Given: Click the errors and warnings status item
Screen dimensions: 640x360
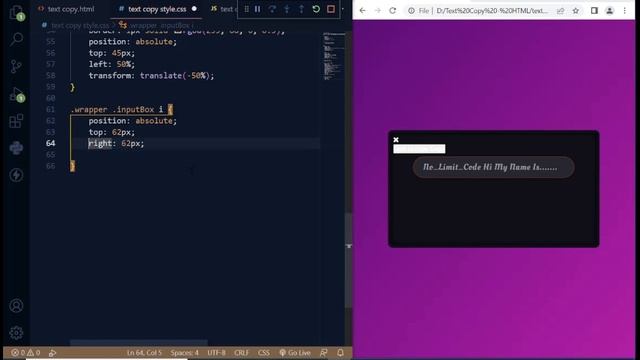Looking at the screenshot, I should (x=26, y=353).
